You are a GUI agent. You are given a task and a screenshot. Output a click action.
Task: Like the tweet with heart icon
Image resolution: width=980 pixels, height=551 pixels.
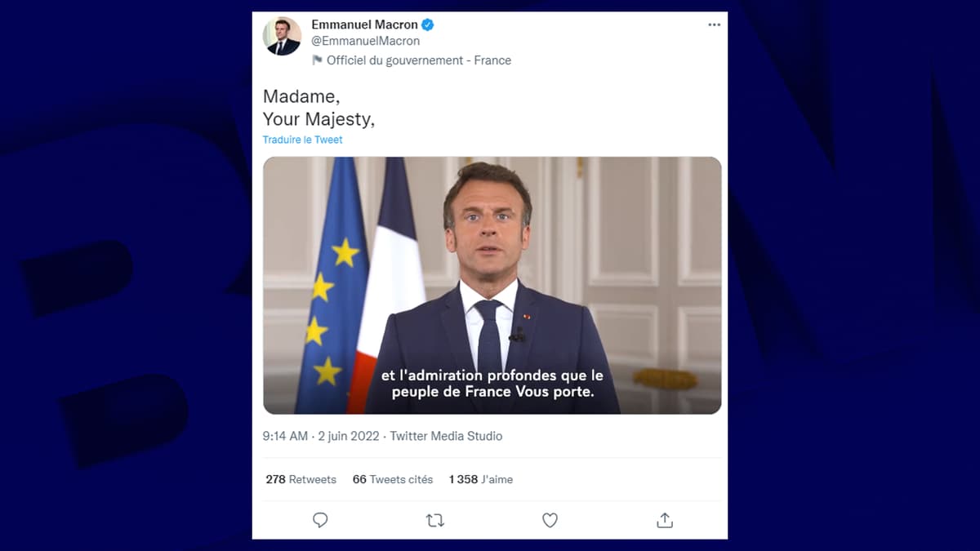550,520
